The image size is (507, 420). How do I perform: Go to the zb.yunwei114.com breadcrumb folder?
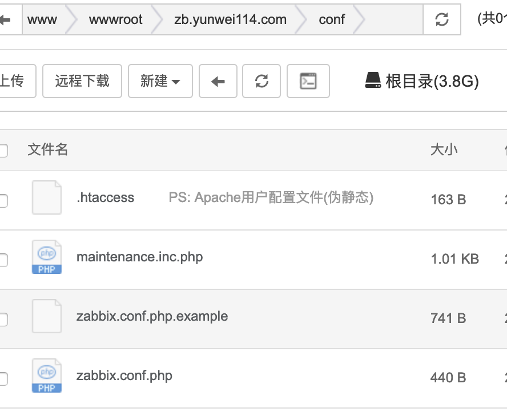[x=230, y=20]
